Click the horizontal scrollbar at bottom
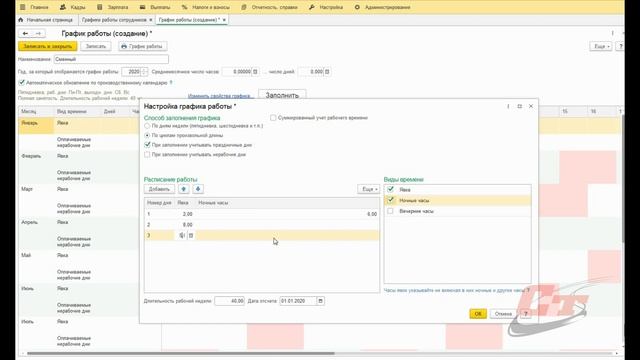This screenshot has height=360, width=640. tap(180, 353)
